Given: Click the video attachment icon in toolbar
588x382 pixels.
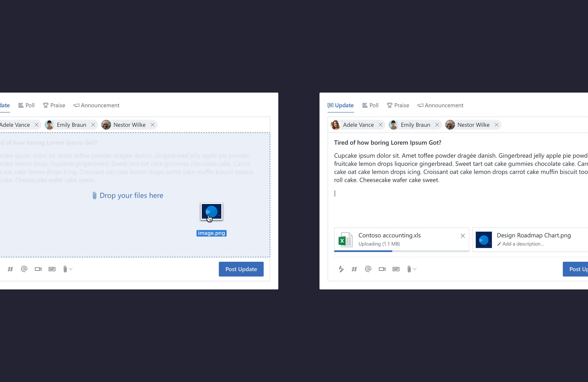Looking at the screenshot, I should [38, 269].
